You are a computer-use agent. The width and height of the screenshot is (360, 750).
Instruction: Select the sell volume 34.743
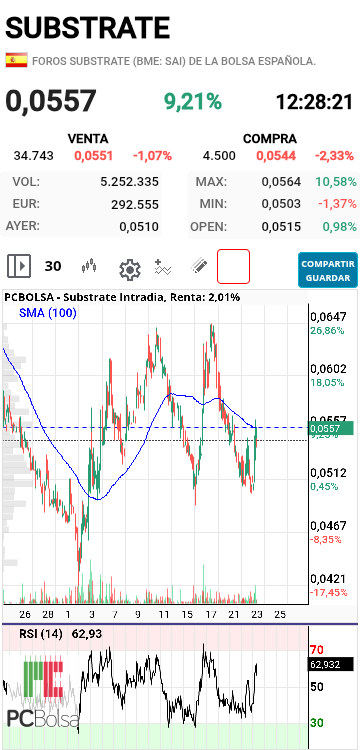(x=33, y=155)
